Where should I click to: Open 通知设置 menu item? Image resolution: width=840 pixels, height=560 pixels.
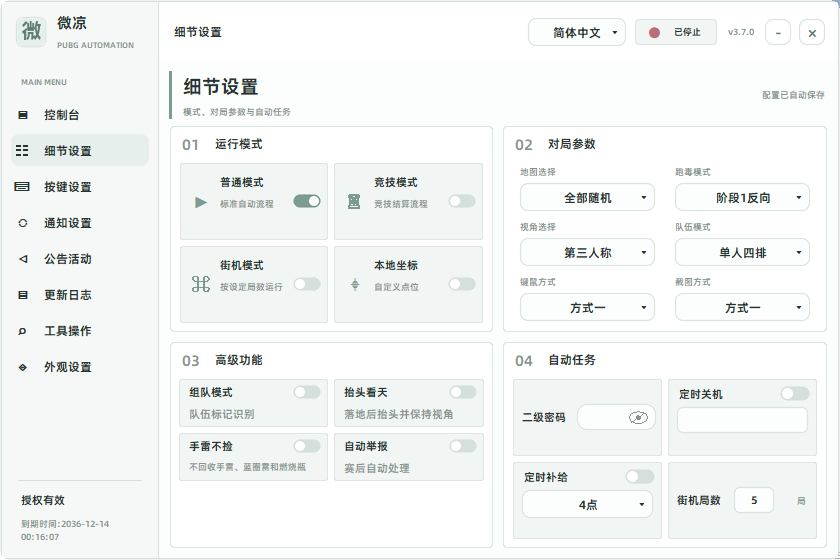point(80,223)
